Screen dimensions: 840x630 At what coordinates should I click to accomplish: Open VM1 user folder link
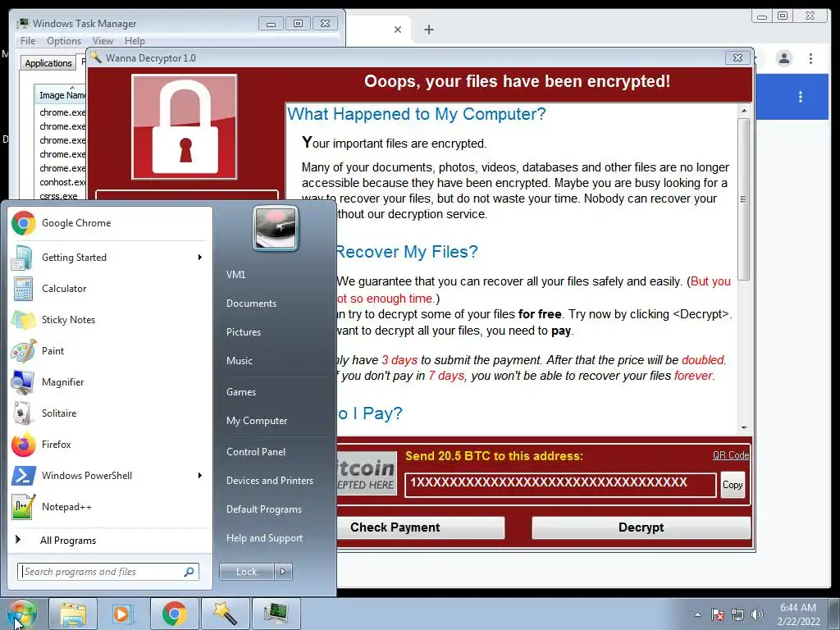coord(235,274)
